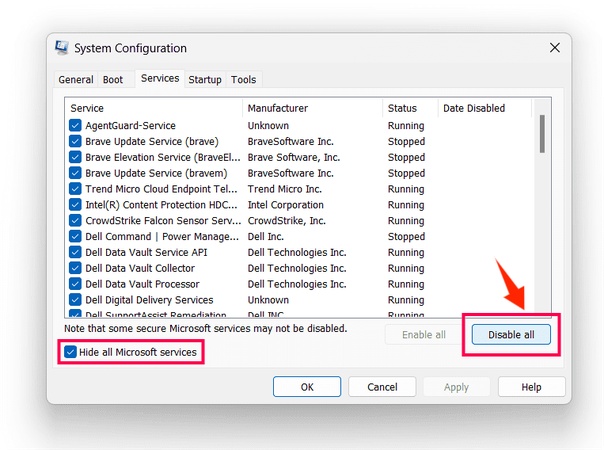Select the Dell Digital Delivery Services name

click(149, 300)
